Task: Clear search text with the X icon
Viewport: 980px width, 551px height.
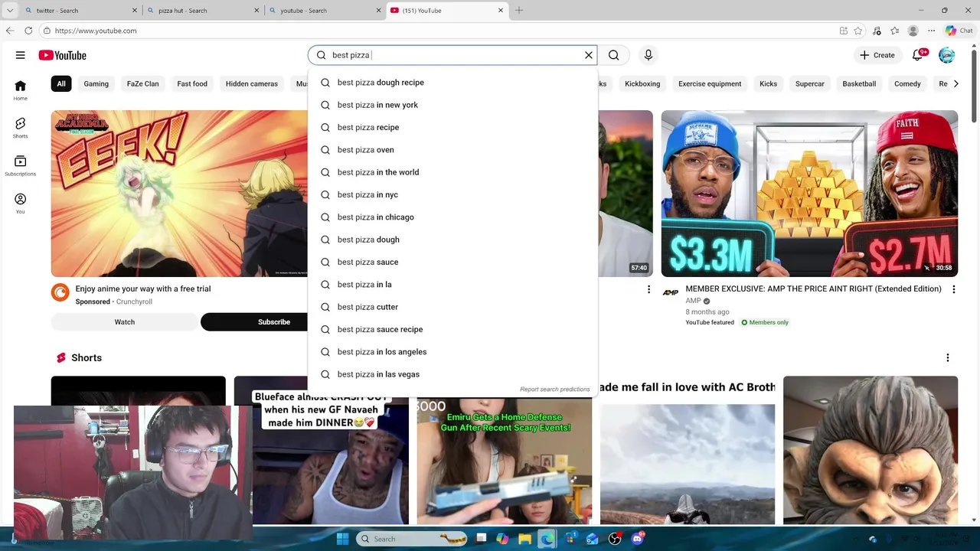Action: [589, 55]
